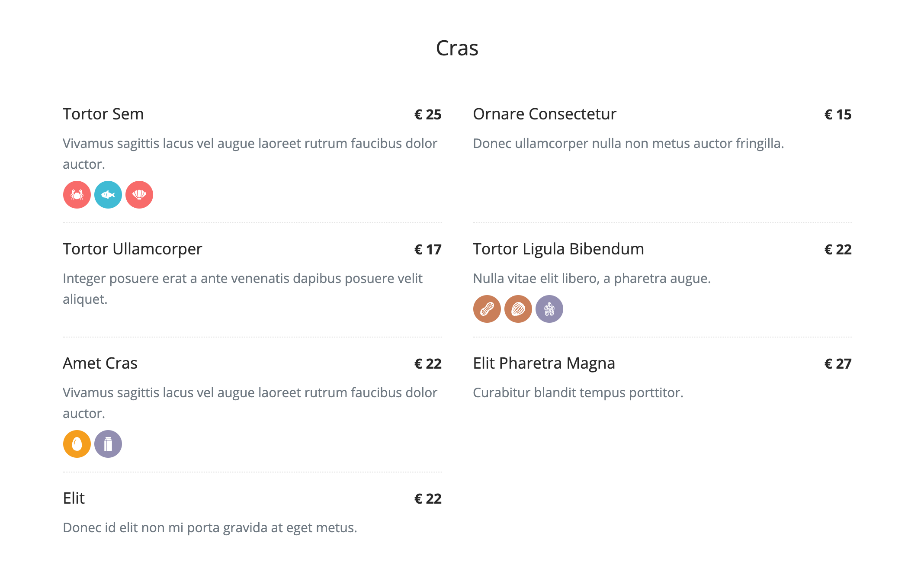
Task: Click the € 15 price of Ornare Consectetur
Action: (x=838, y=115)
